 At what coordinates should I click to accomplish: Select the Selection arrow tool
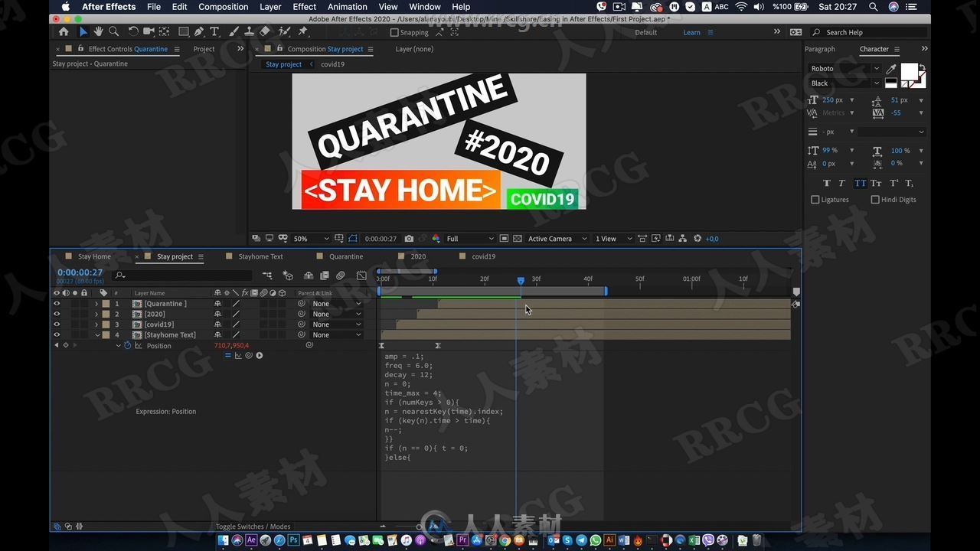83,32
